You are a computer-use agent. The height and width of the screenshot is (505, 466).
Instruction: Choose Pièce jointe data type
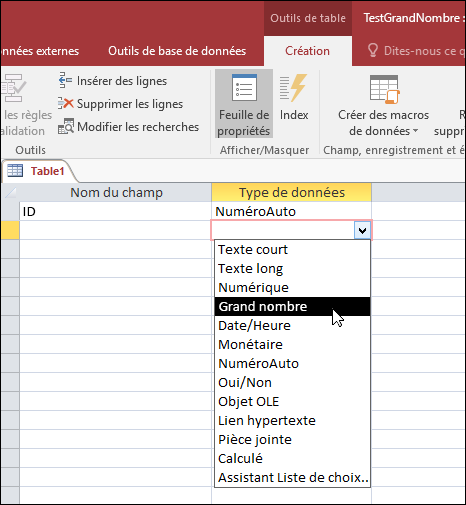(x=292, y=439)
